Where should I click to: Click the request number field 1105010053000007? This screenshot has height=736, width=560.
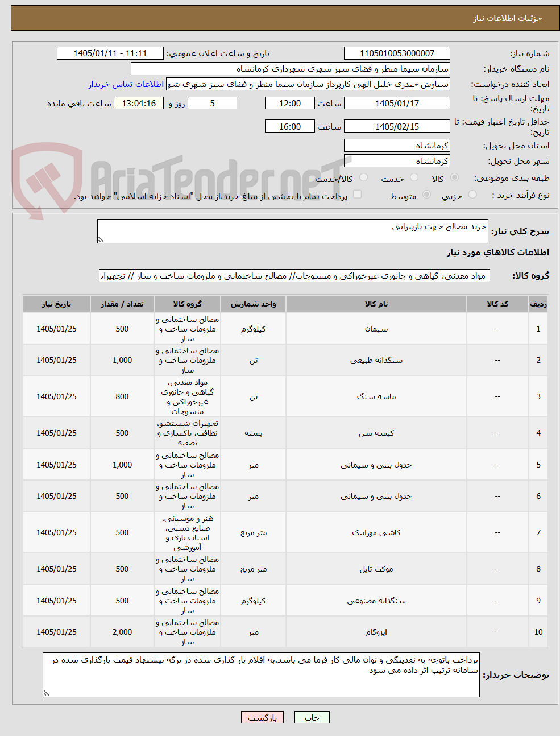[x=397, y=53]
